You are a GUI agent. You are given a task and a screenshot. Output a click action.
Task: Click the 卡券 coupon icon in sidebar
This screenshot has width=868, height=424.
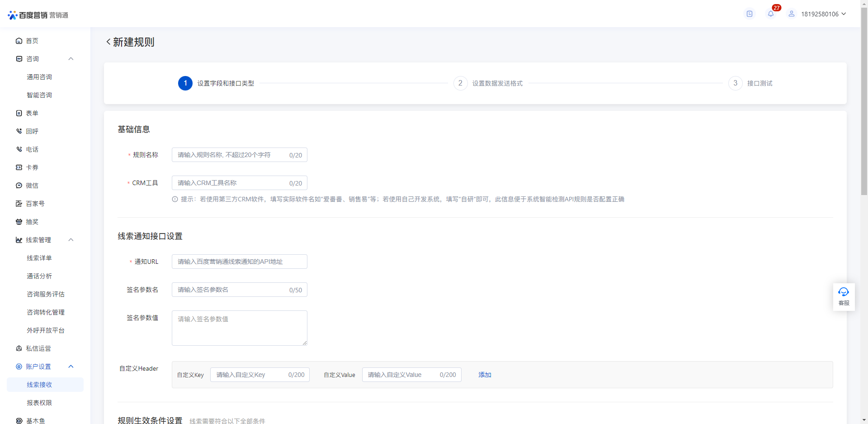pyautogui.click(x=19, y=167)
